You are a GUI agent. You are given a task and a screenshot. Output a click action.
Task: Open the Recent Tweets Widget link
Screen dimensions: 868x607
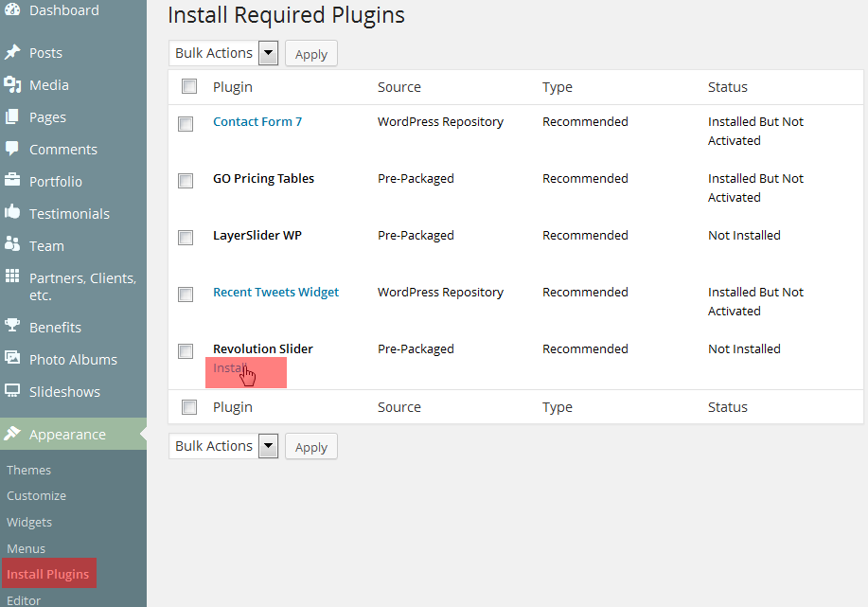pyautogui.click(x=275, y=292)
